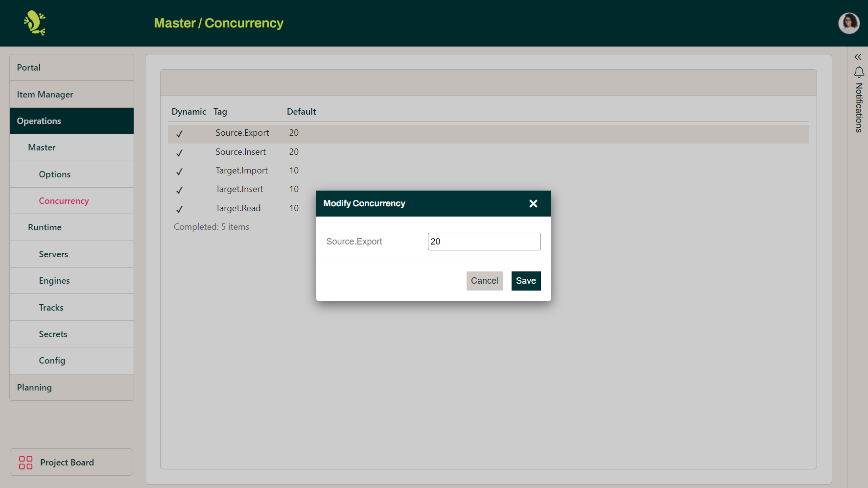
Task: Expand the Runtime section
Action: point(45,227)
